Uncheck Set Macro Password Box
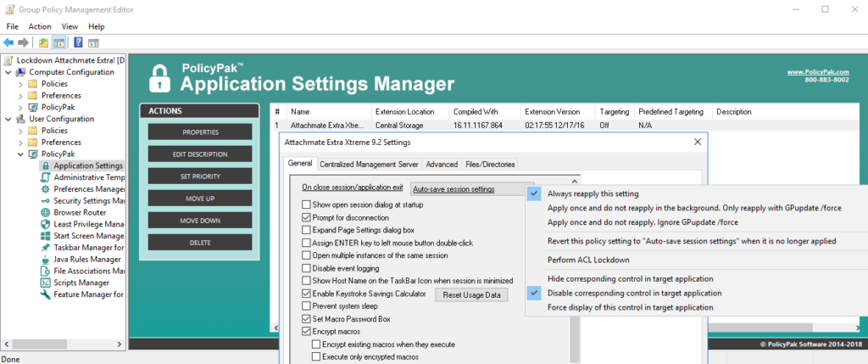Image resolution: width=868 pixels, height=364 pixels. [x=306, y=319]
